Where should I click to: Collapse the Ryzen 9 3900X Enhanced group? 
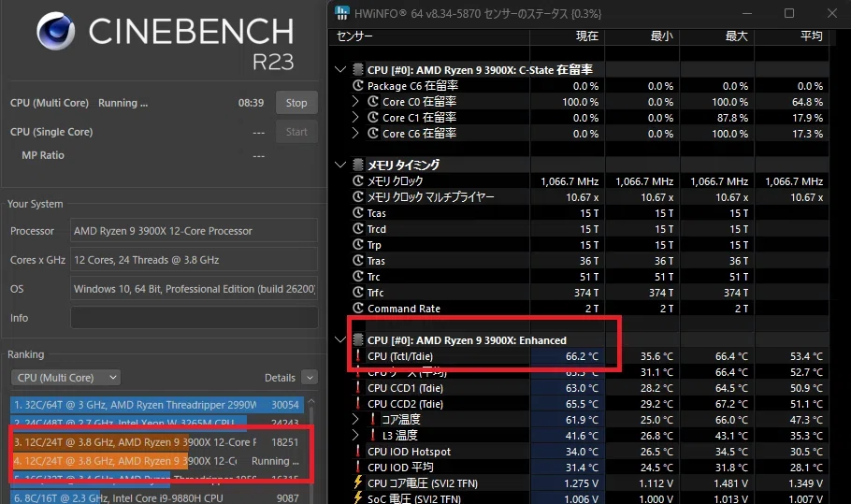pyautogui.click(x=340, y=339)
